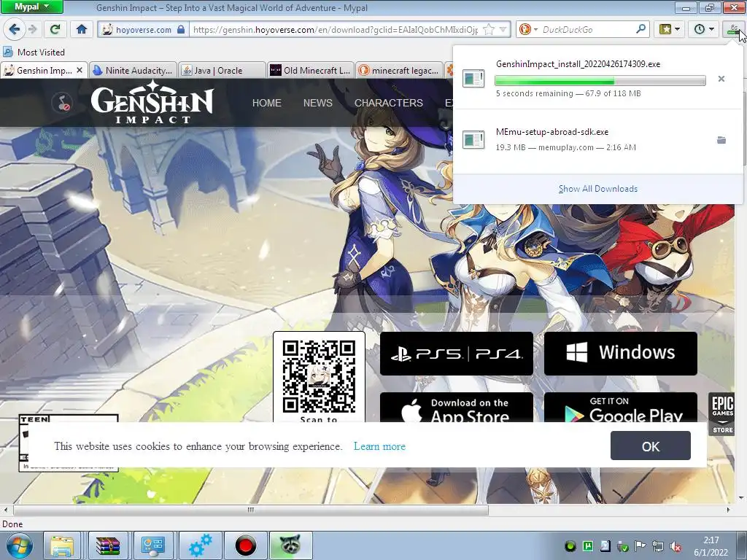This screenshot has height=560, width=747.
Task: Close the Genshin Impact tab
Action: (80, 70)
